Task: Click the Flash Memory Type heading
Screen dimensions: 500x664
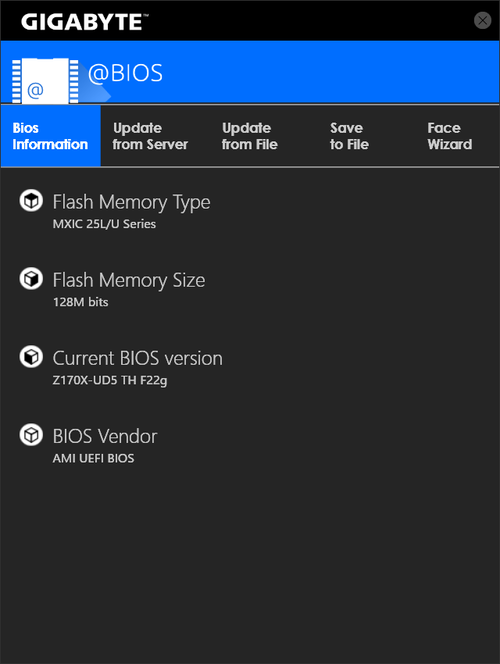Action: pyautogui.click(x=131, y=202)
